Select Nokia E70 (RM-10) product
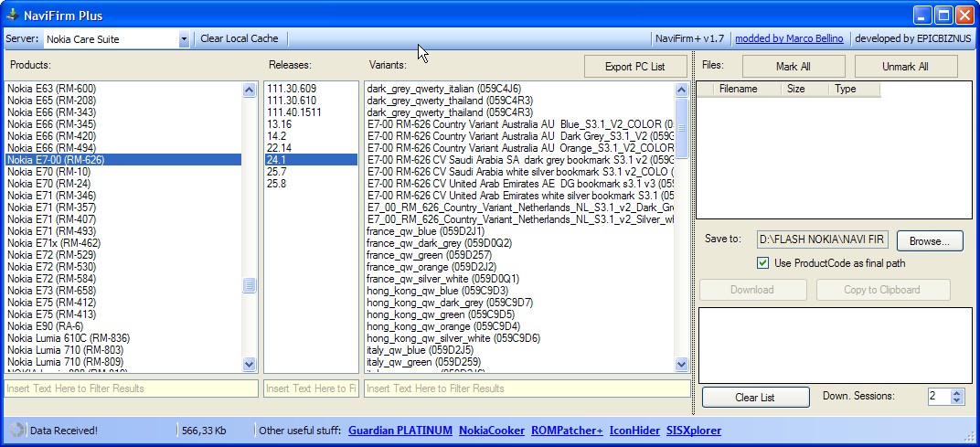This screenshot has width=980, height=447. [x=123, y=172]
